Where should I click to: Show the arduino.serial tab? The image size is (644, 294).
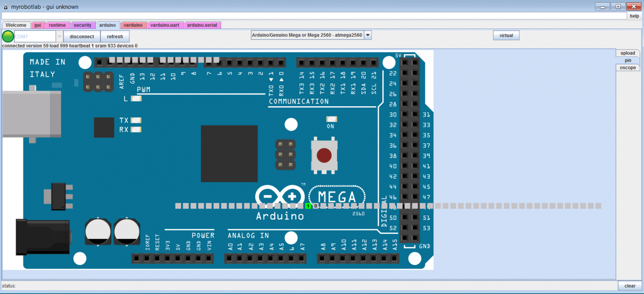(202, 25)
